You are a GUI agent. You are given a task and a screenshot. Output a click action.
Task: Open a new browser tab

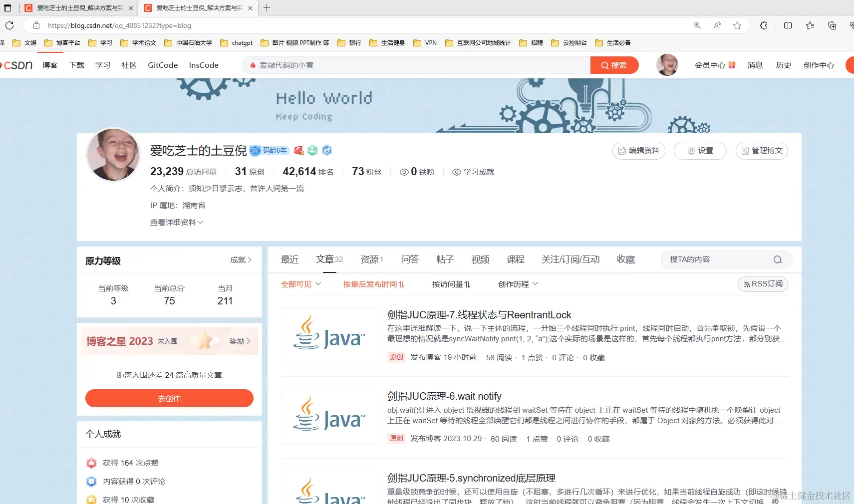[267, 8]
